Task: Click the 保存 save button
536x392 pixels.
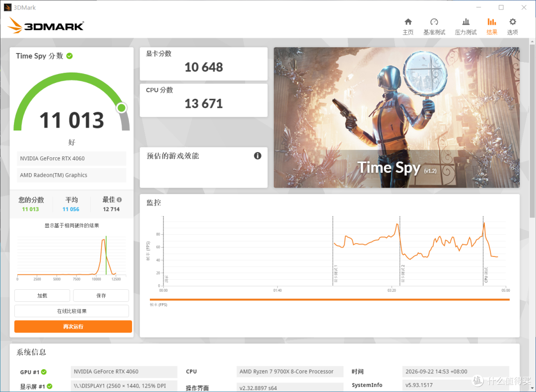Action: tap(101, 296)
